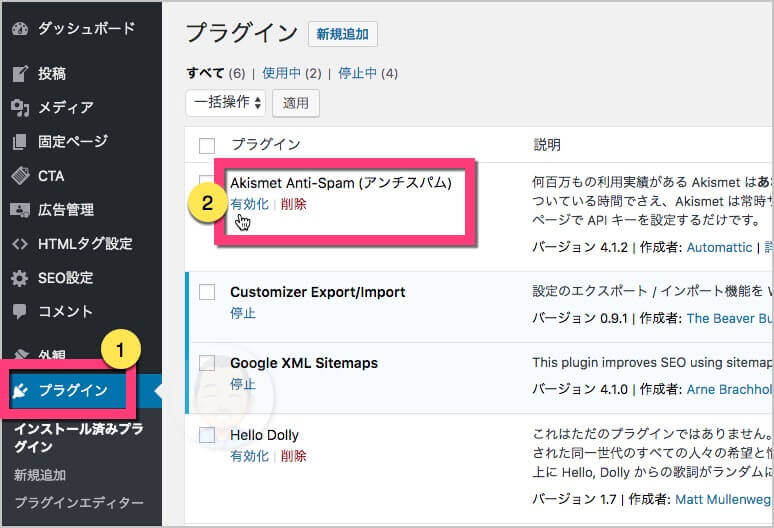Click Akismet Anti-Spam plugin name

pyautogui.click(x=341, y=183)
